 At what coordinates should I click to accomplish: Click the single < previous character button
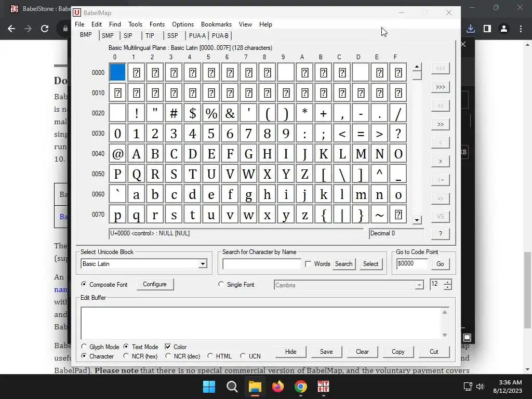point(441,143)
